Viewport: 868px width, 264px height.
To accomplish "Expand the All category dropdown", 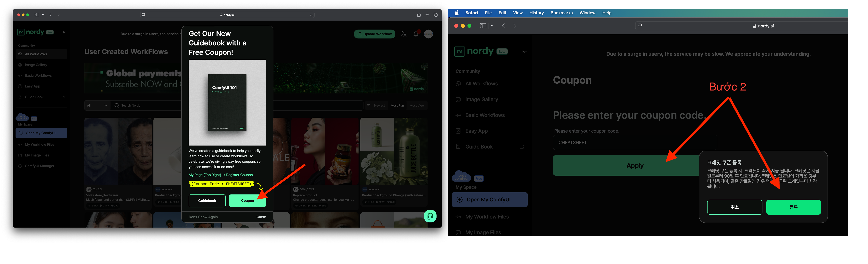I will (97, 105).
